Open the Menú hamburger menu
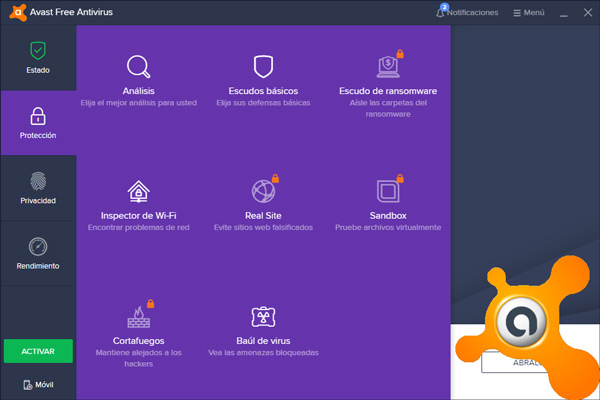 click(528, 13)
